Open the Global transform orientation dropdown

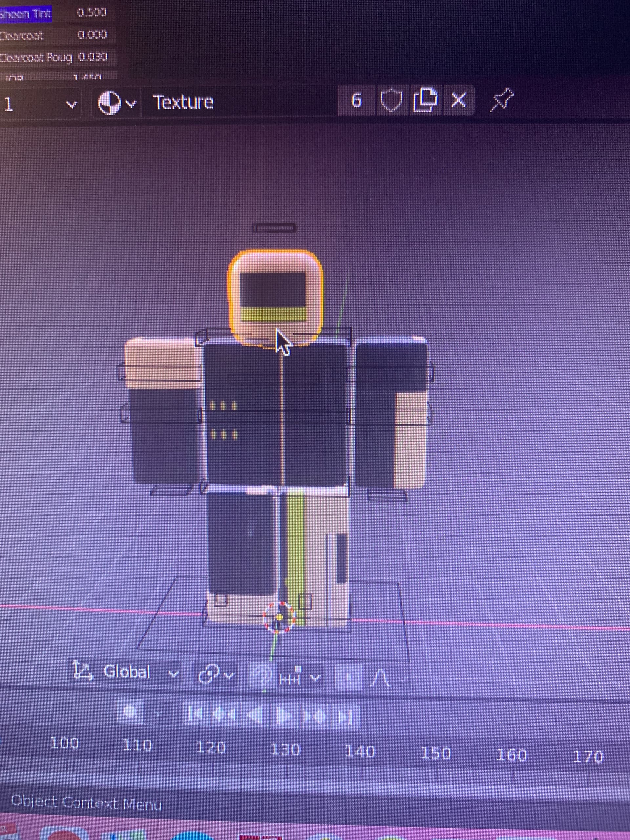[125, 671]
